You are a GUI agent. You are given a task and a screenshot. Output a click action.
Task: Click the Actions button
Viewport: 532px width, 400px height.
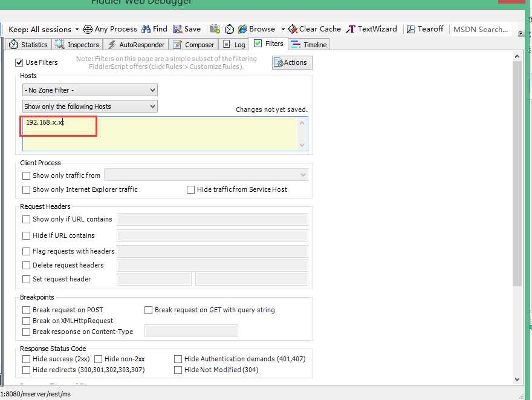coord(292,62)
